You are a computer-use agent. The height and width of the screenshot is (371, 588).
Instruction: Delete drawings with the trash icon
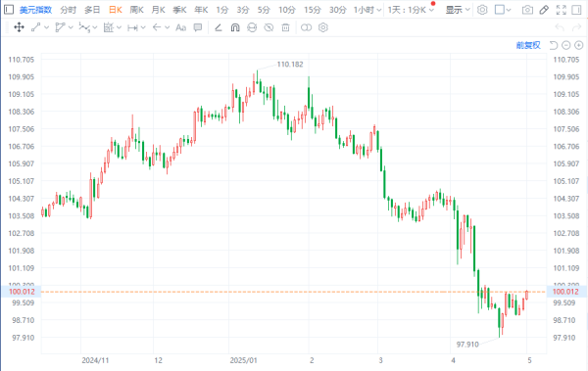click(x=285, y=27)
